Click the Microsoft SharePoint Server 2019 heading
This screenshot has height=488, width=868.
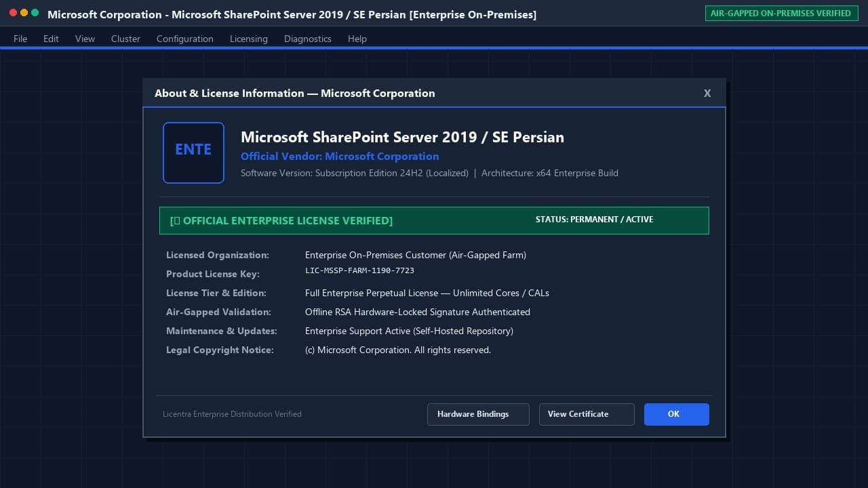[x=402, y=137]
